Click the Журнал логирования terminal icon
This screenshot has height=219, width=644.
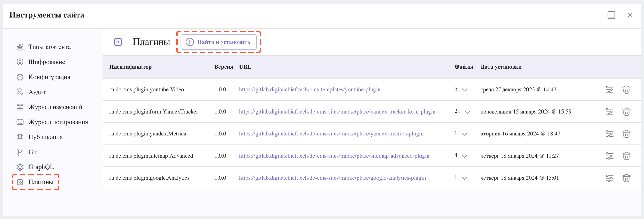click(20, 122)
